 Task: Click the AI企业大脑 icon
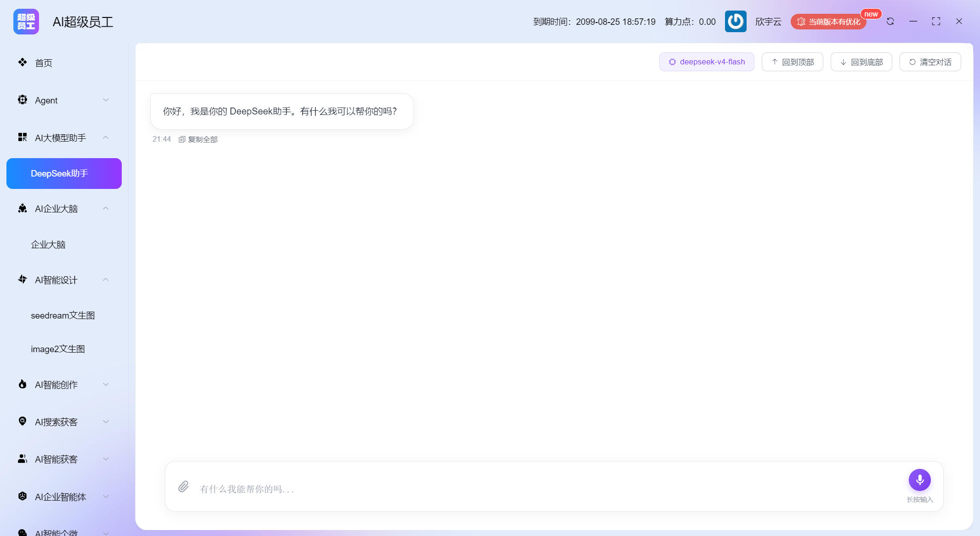(x=22, y=208)
